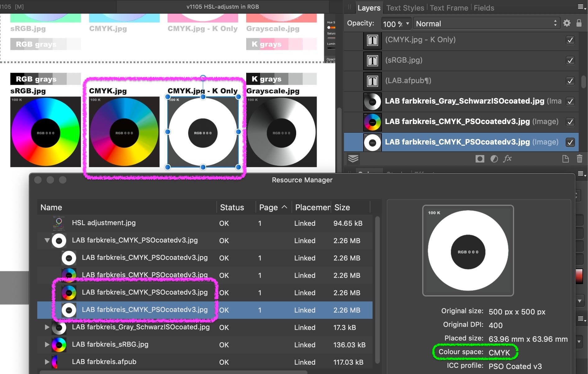Select the v1105 HSL-adjustm in RGB document tab

(x=223, y=7)
